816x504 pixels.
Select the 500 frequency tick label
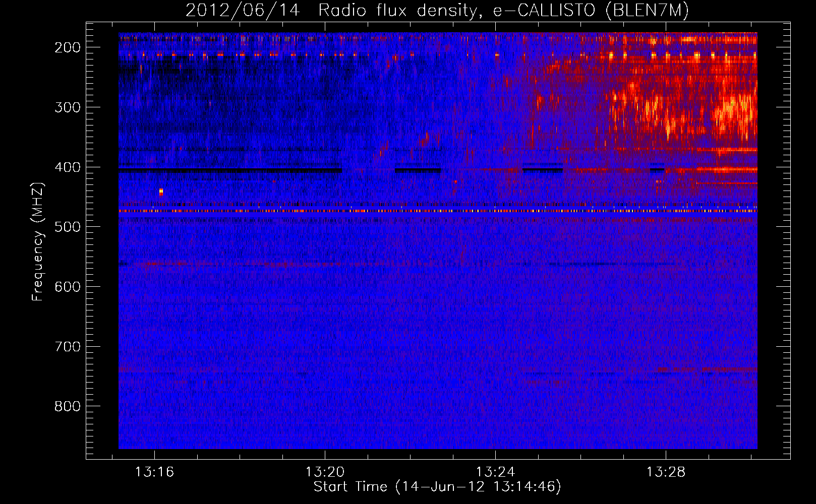pos(68,227)
